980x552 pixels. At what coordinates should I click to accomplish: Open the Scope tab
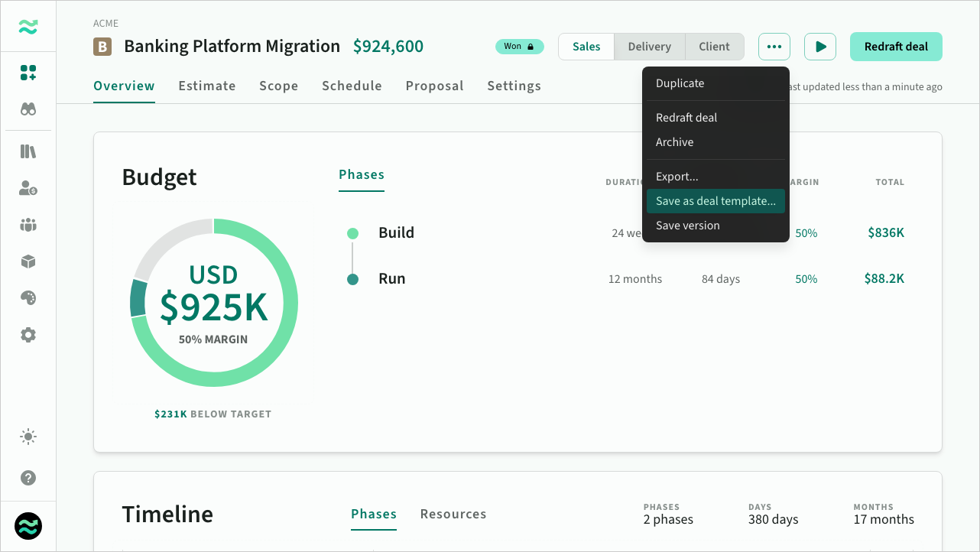[x=278, y=86]
